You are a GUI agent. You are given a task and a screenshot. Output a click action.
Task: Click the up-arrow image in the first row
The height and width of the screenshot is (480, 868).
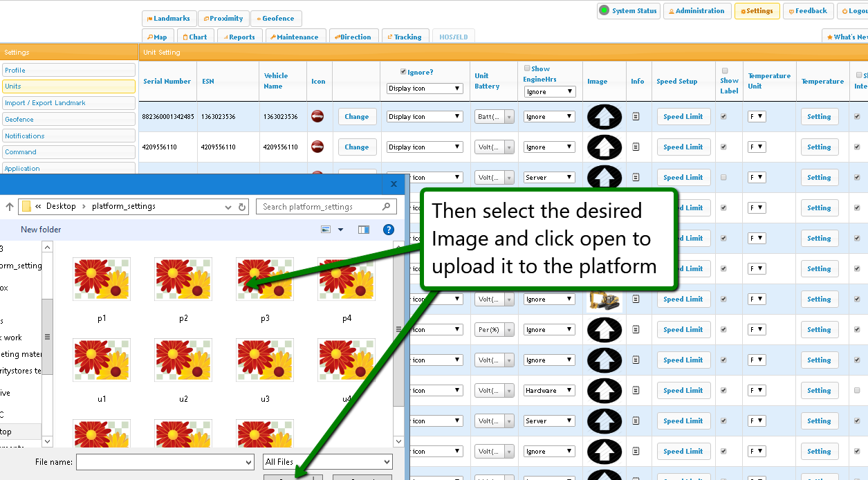pos(604,117)
